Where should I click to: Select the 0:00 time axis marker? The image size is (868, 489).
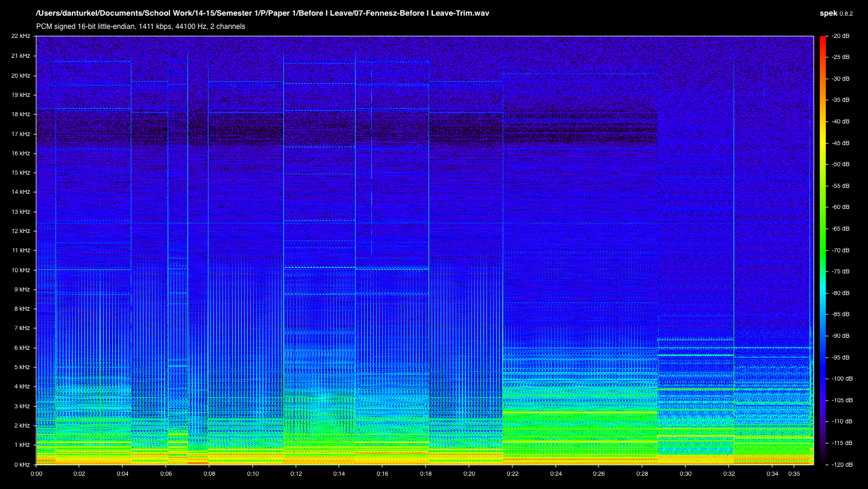[x=36, y=473]
